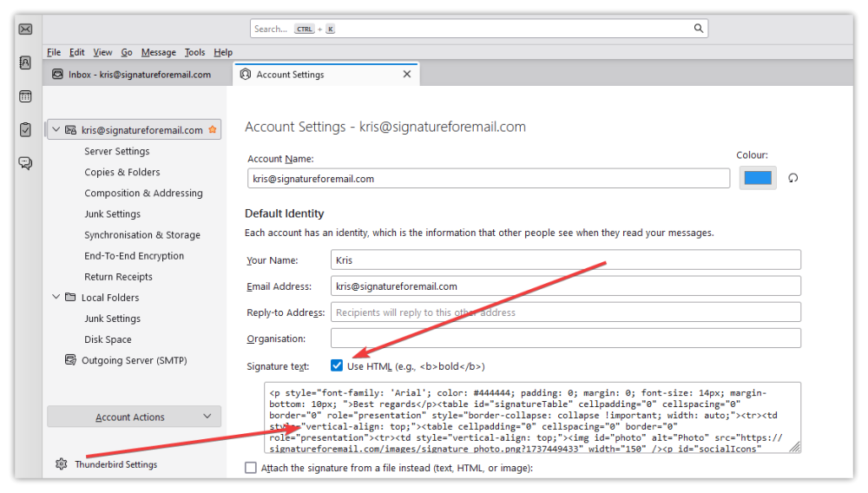Close the Account Settings tab
This screenshot has width=868, height=493.
click(407, 74)
